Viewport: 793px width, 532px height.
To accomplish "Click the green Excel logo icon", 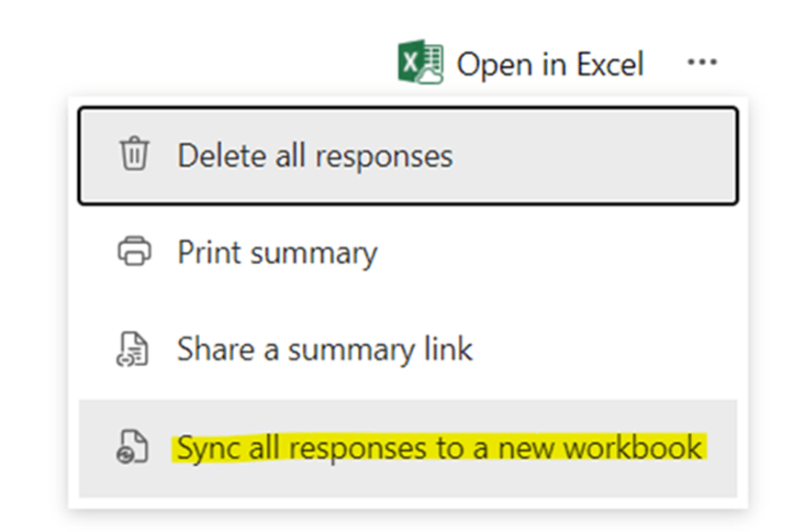I will pyautogui.click(x=420, y=61).
